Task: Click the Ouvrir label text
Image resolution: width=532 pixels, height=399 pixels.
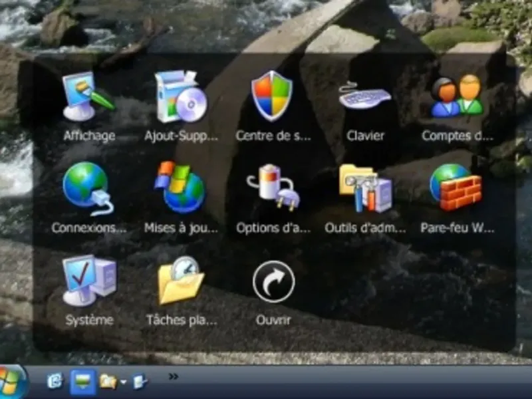Action: click(273, 320)
